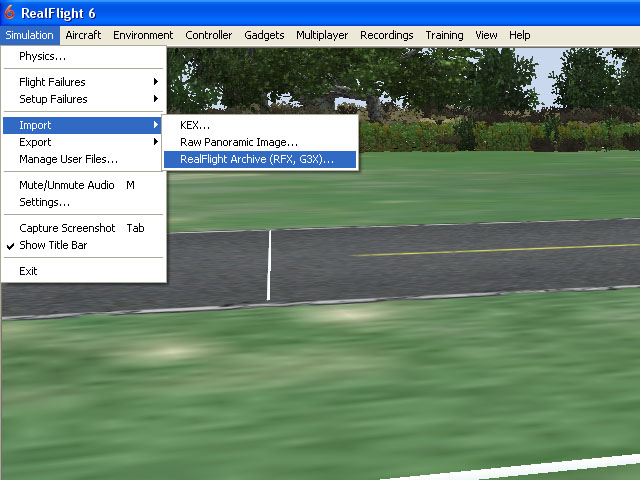Click the RealFlight 6 title bar logo

coord(9,12)
